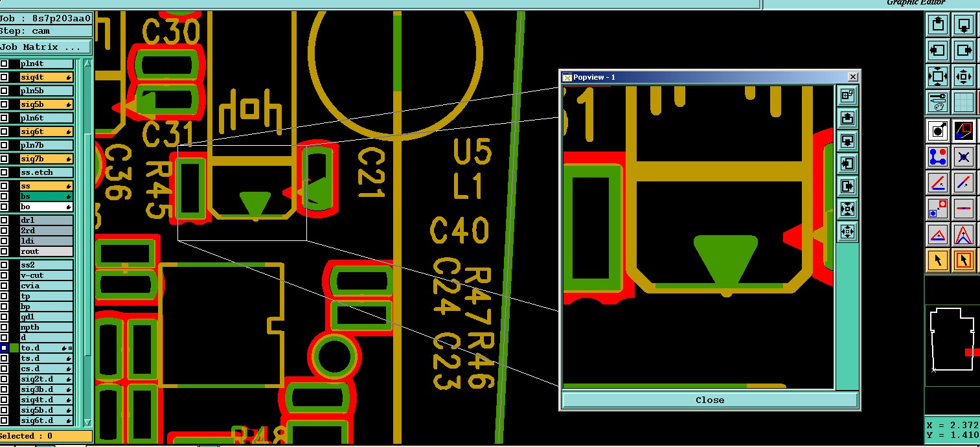
Task: Pan the view left with the toolbar arrow
Action: 938,50
